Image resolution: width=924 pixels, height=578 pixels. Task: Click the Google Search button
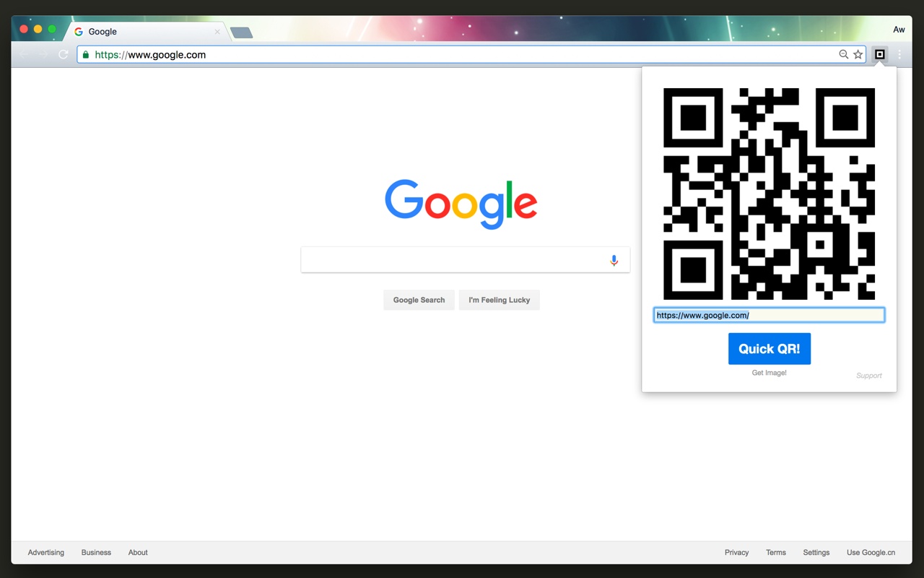419,300
